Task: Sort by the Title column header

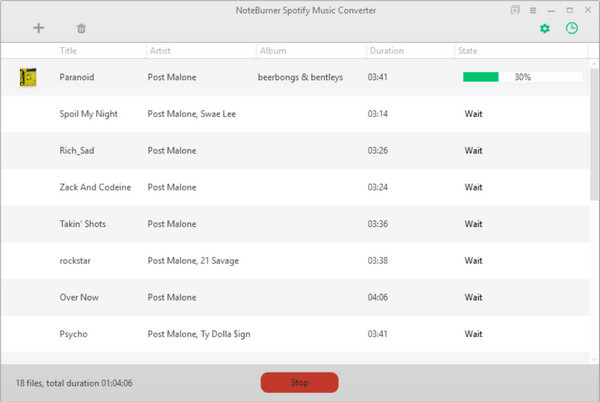Action: pos(68,50)
